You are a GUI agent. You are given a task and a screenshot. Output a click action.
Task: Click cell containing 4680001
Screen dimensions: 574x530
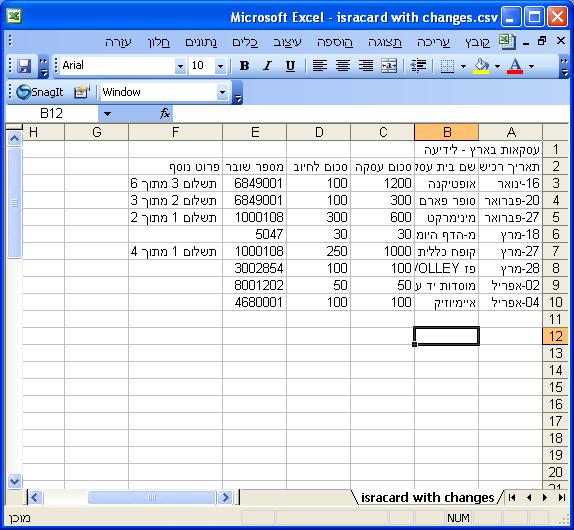pyautogui.click(x=254, y=302)
